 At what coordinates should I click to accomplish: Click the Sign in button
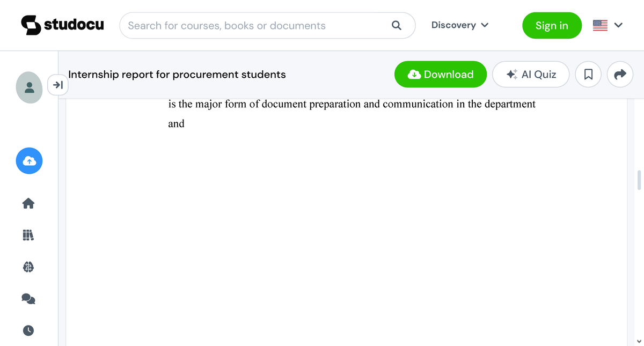552,25
